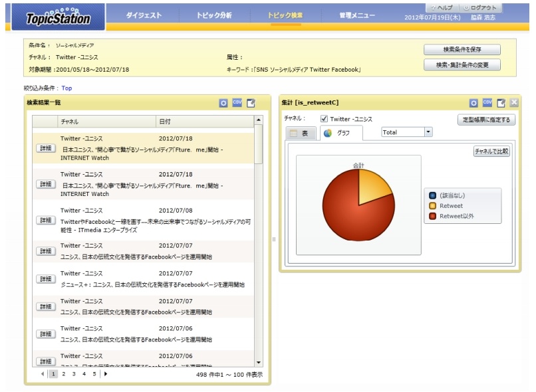Toggle Retweet legend series

point(452,205)
